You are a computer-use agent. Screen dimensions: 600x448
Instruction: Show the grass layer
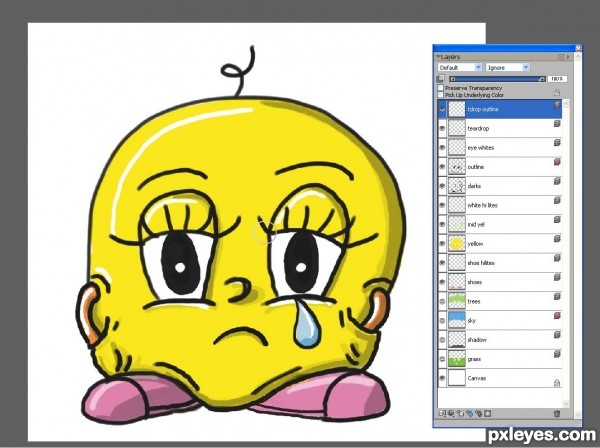pos(442,359)
